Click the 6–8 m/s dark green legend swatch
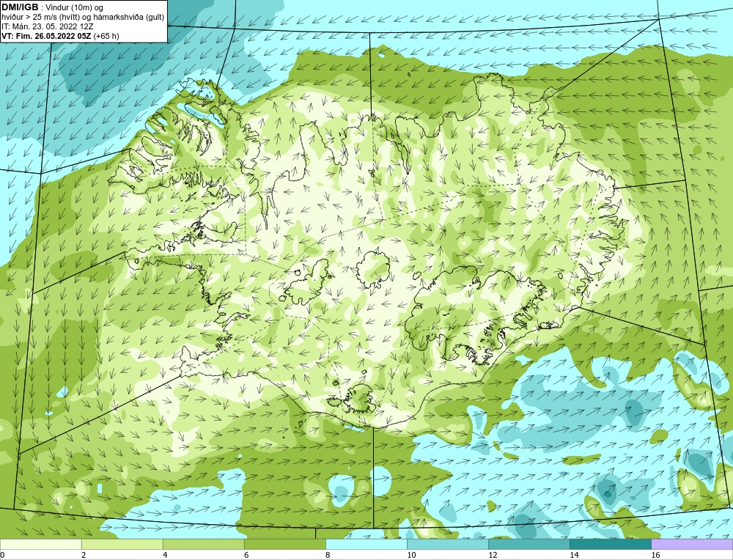Viewport: 733px width, 560px height. click(x=284, y=544)
